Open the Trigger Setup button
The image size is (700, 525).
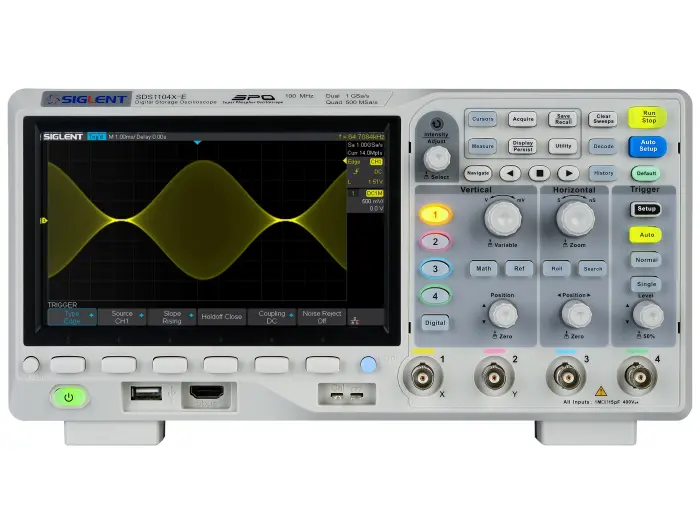(646, 209)
